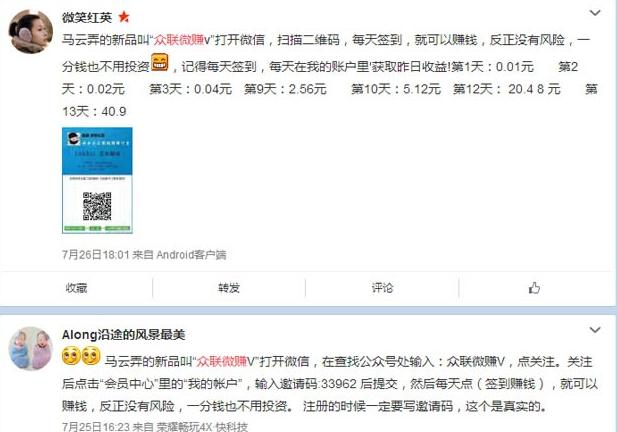
Task: Click the text 输入邀请码:33962
Action: [306, 384]
